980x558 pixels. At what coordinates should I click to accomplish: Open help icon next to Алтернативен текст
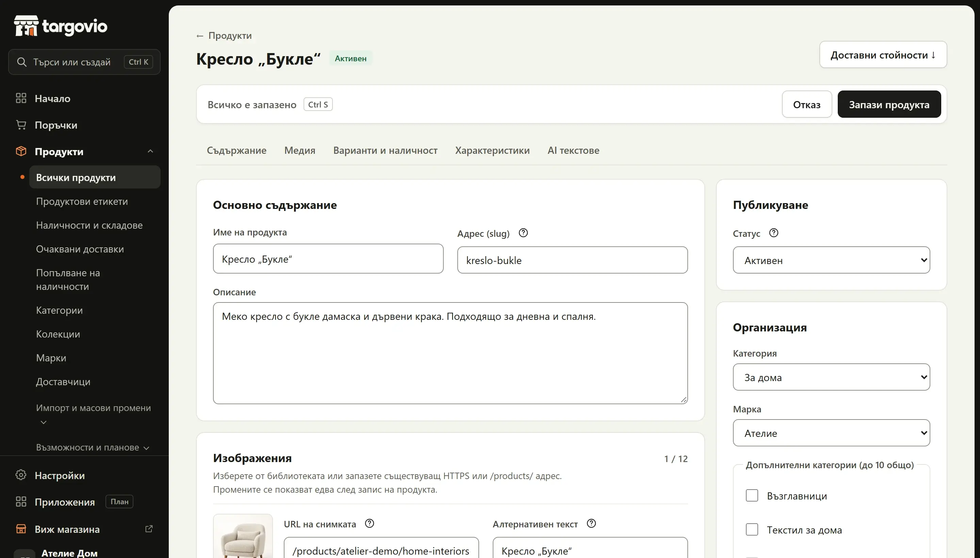pyautogui.click(x=591, y=524)
